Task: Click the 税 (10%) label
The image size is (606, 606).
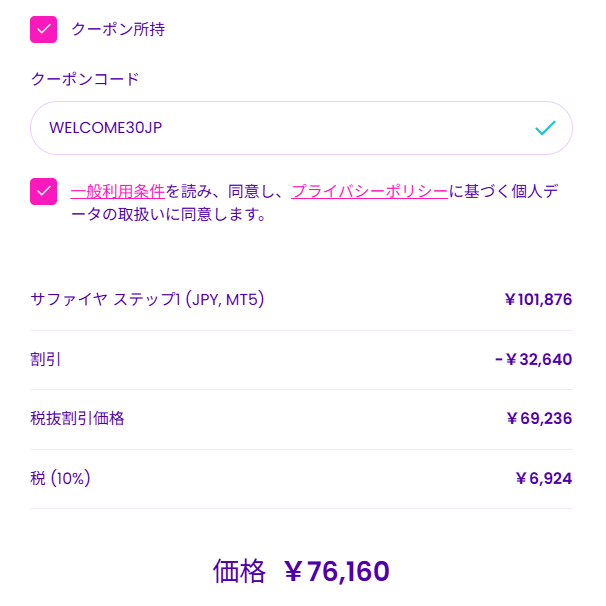Action: (x=61, y=478)
